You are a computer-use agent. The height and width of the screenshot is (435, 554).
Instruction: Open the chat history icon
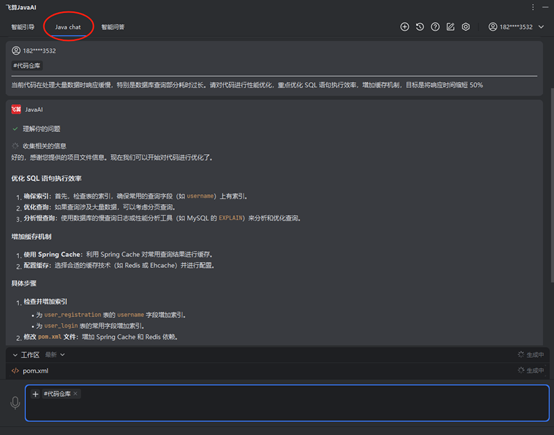point(420,27)
